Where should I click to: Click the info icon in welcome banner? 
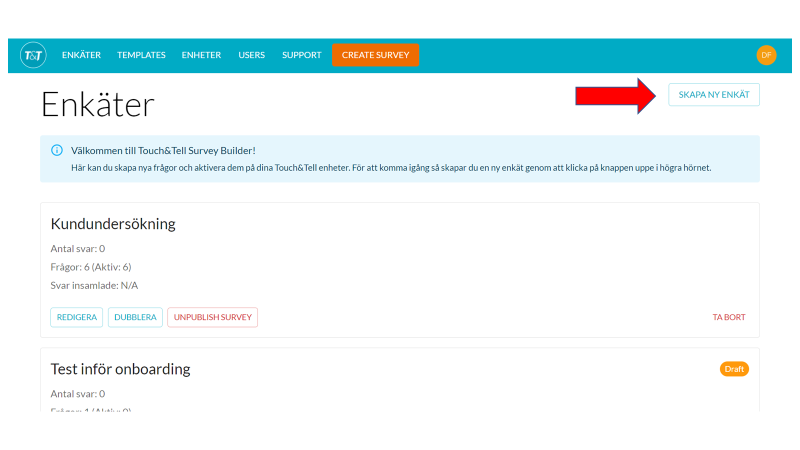pos(57,151)
